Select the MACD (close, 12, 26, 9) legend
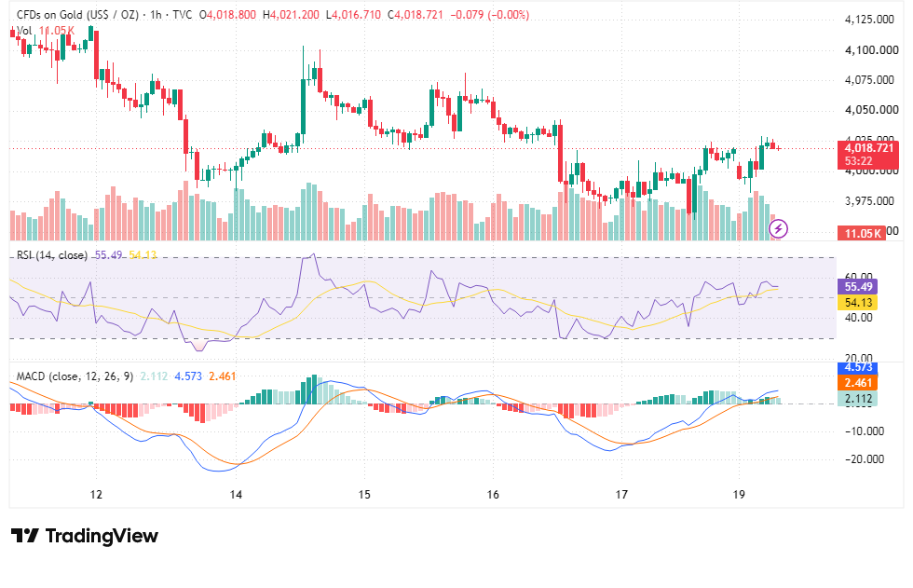This screenshot has height=588, width=913. pyautogui.click(x=75, y=376)
